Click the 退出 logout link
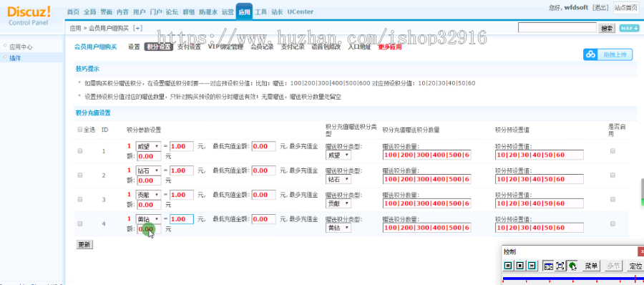This screenshot has width=644, height=285. pos(600,7)
